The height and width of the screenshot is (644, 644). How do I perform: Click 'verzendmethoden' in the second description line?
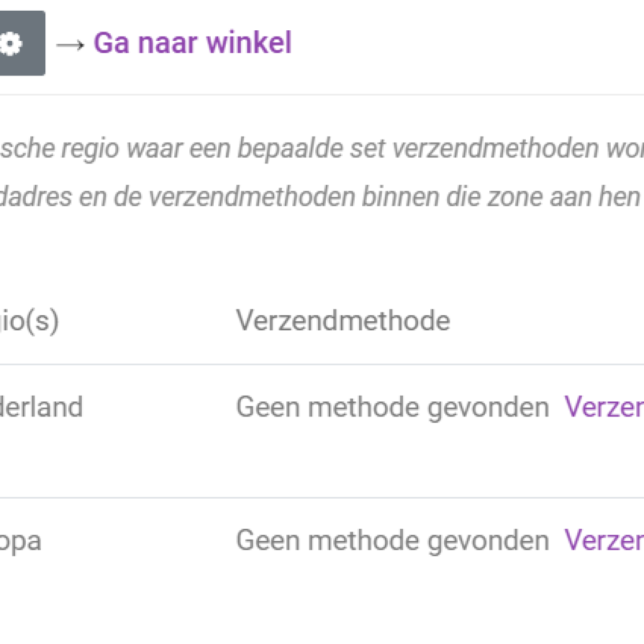(252, 197)
